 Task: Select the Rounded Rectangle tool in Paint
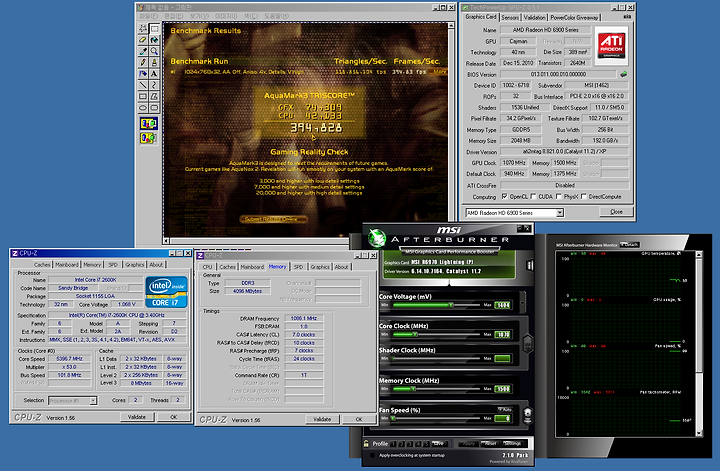[x=154, y=108]
